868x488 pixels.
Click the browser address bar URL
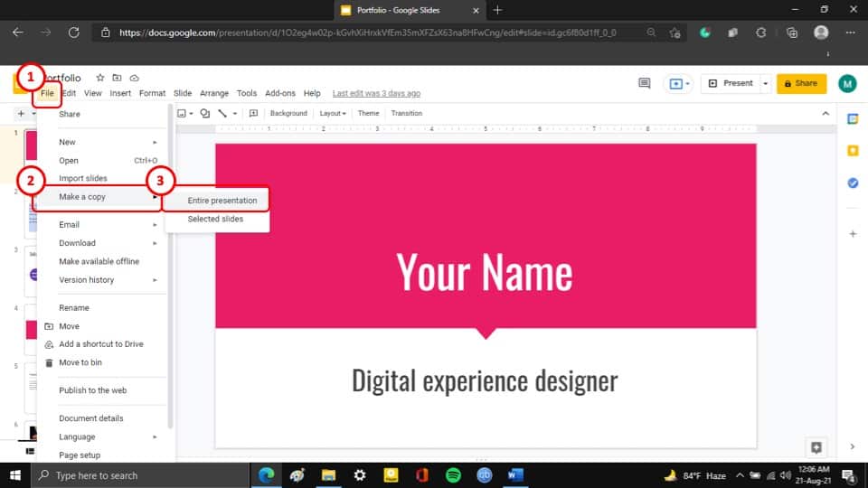[x=368, y=33]
